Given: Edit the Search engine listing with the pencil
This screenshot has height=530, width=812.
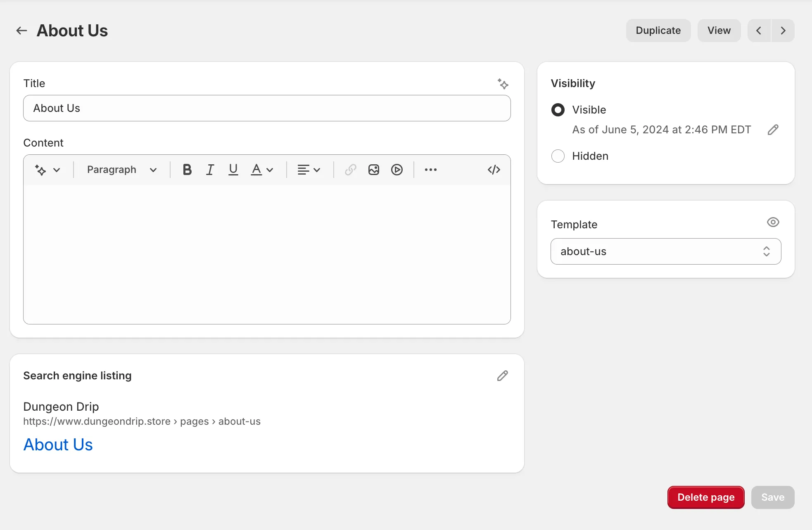Looking at the screenshot, I should pos(502,376).
